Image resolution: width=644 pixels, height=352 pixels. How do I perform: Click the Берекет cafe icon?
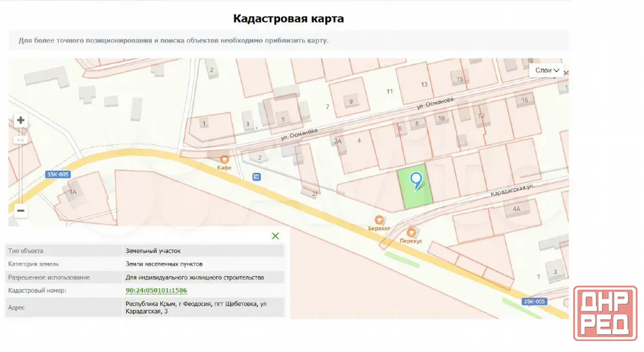pyautogui.click(x=379, y=220)
